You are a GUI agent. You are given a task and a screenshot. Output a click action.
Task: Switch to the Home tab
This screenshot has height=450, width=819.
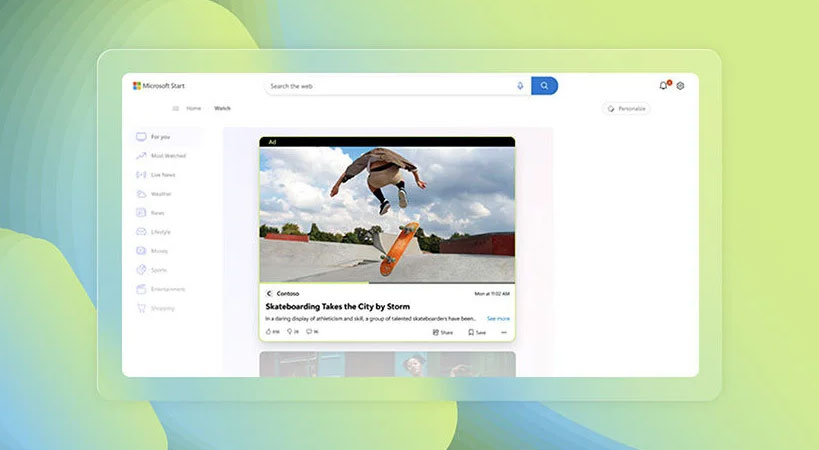[x=193, y=108]
